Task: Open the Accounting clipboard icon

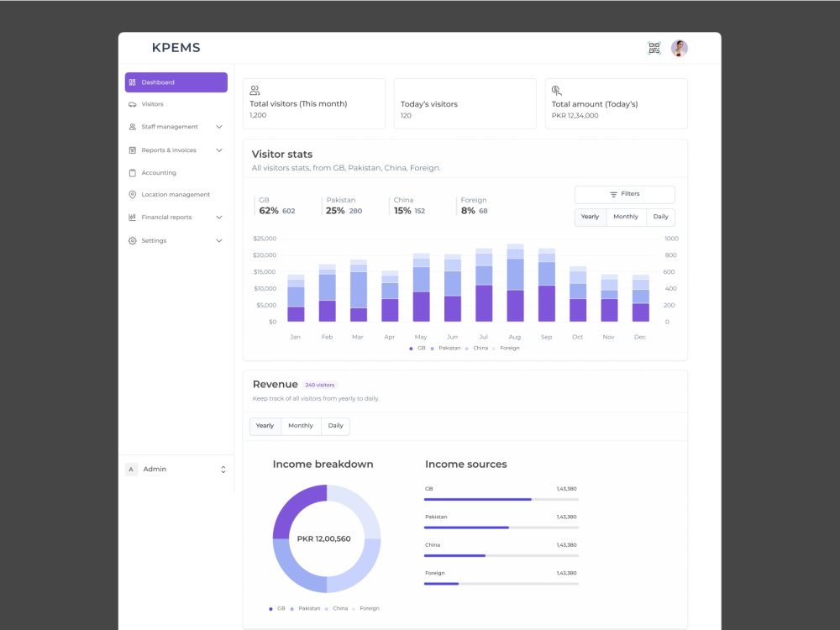Action: coord(133,172)
